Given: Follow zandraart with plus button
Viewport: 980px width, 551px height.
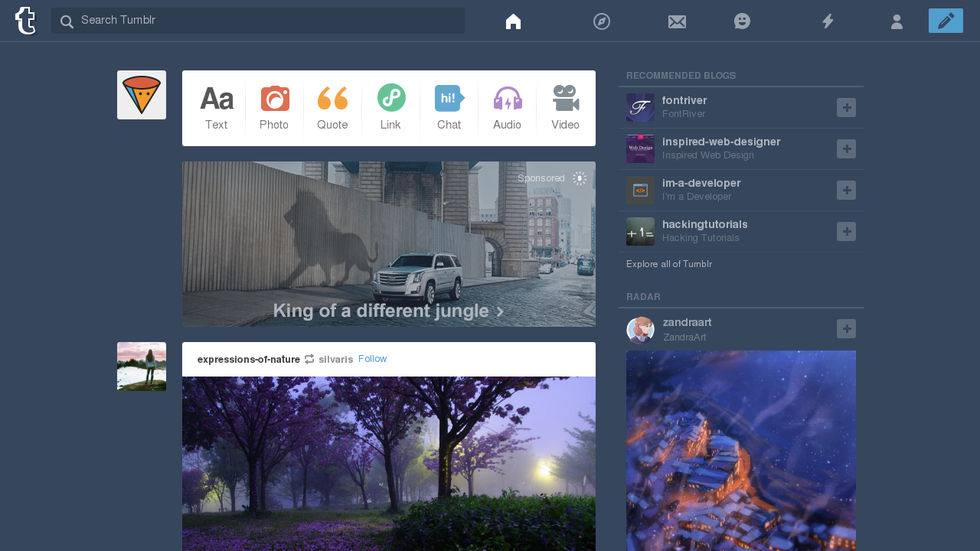Looking at the screenshot, I should 846,329.
